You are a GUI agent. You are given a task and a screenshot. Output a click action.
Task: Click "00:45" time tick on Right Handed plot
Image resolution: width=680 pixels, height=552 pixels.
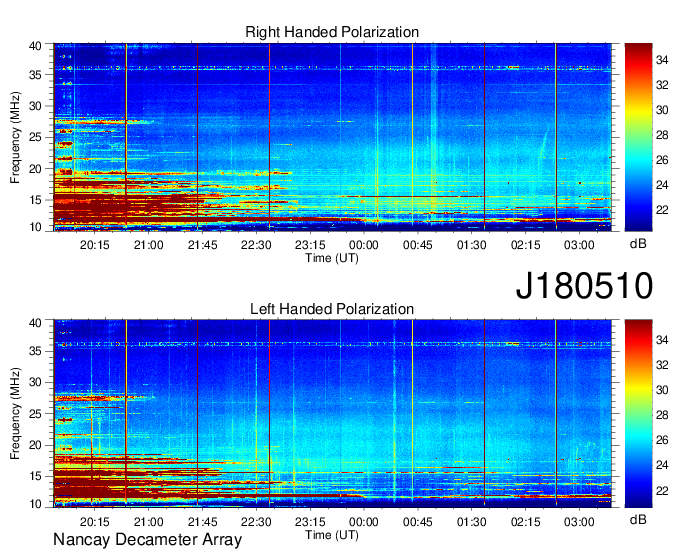(x=418, y=245)
